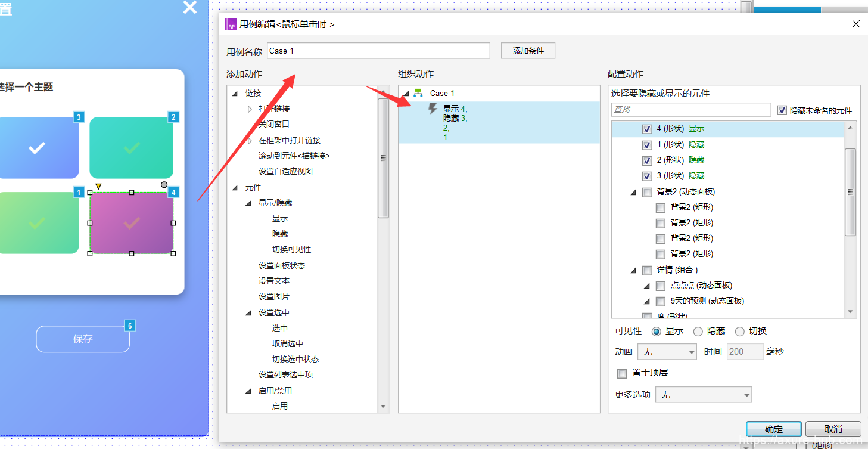This screenshot has width=868, height=449.
Task: Choose the 关闭窗口 action
Action: 274,125
